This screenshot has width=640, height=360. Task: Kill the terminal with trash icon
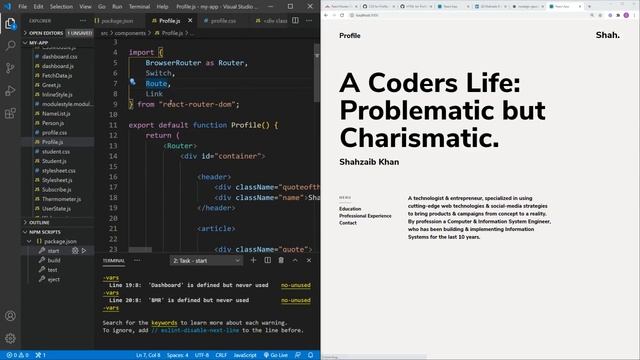(x=281, y=260)
